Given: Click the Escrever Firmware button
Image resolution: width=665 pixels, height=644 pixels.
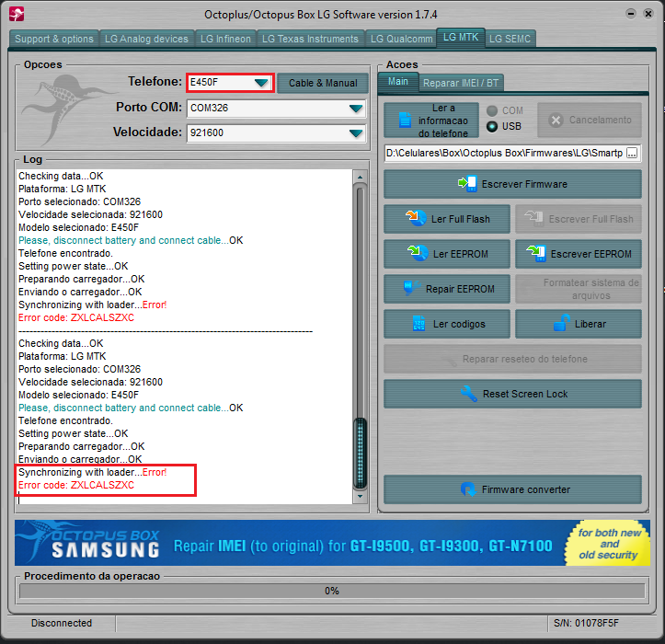Looking at the screenshot, I should point(512,184).
